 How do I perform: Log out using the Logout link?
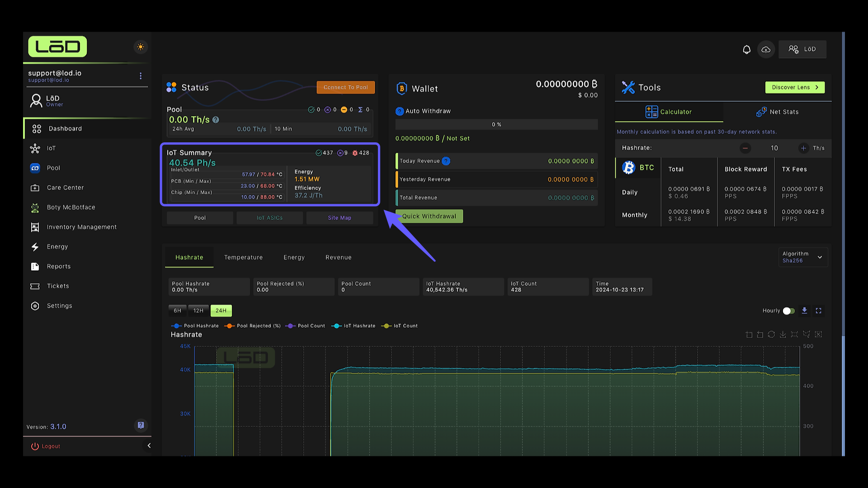[46, 446]
